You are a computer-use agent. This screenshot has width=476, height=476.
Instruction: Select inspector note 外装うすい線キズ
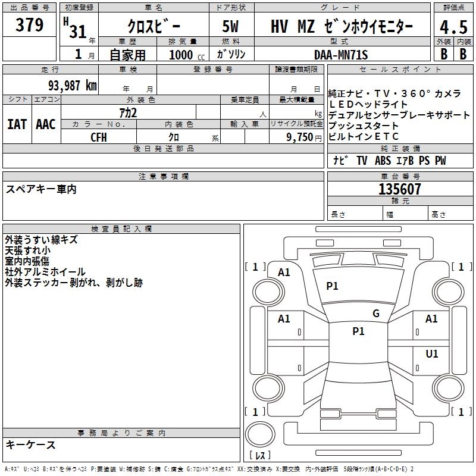point(41,240)
